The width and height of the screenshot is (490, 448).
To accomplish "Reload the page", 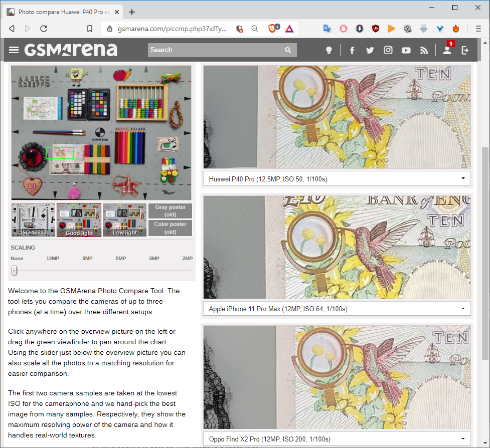I will coord(44,29).
